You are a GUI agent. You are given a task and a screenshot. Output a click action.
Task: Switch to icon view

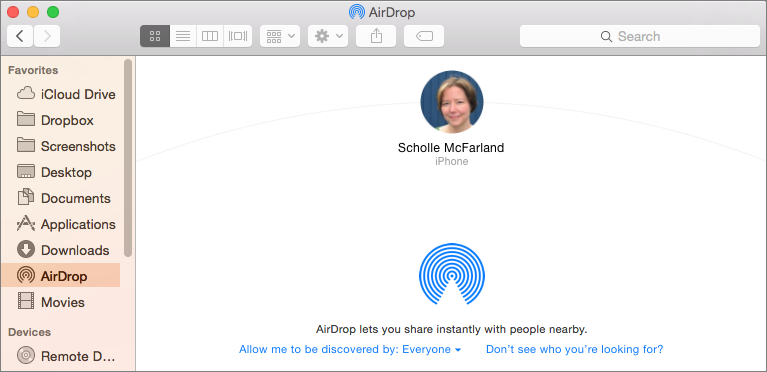tap(155, 36)
